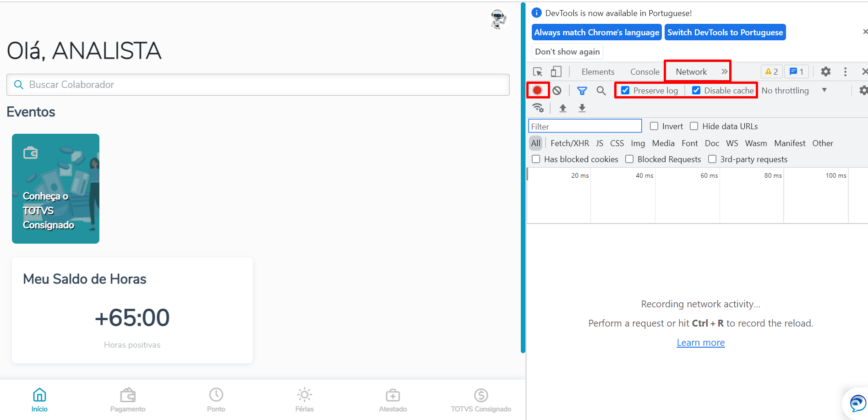Check 3rd-party requests

[x=712, y=159]
